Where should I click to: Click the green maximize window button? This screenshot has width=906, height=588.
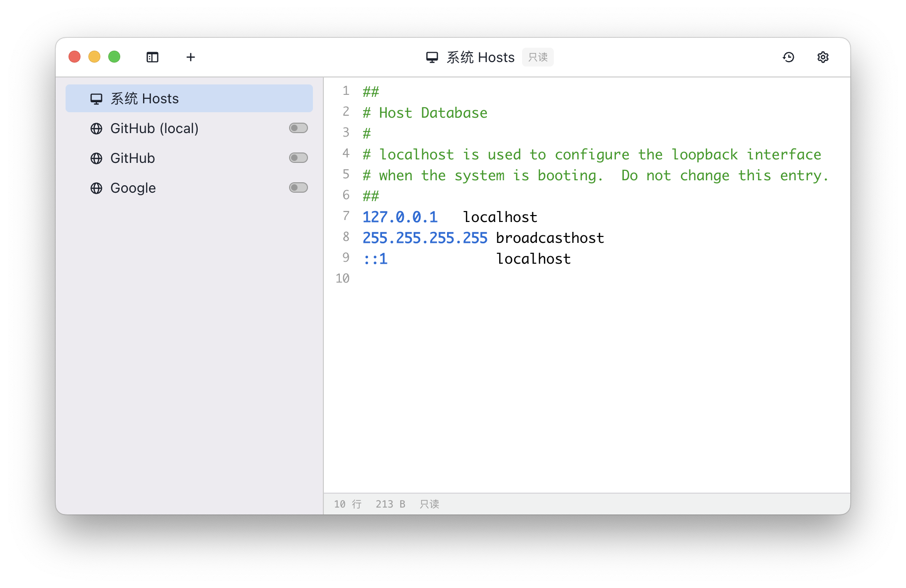114,57
